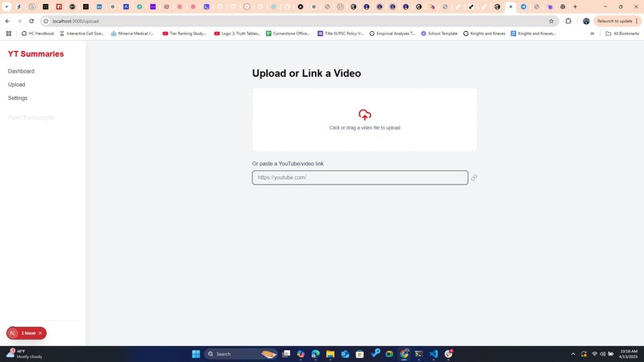Image resolution: width=644 pixels, height=362 pixels.
Task: Open volume tray icon
Action: (602, 354)
